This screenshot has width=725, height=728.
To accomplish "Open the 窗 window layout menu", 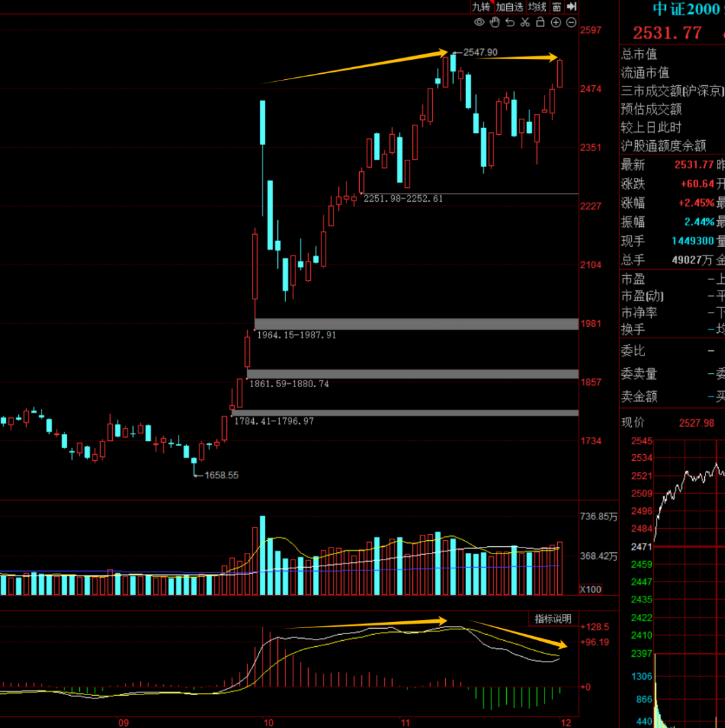I will pyautogui.click(x=557, y=7).
